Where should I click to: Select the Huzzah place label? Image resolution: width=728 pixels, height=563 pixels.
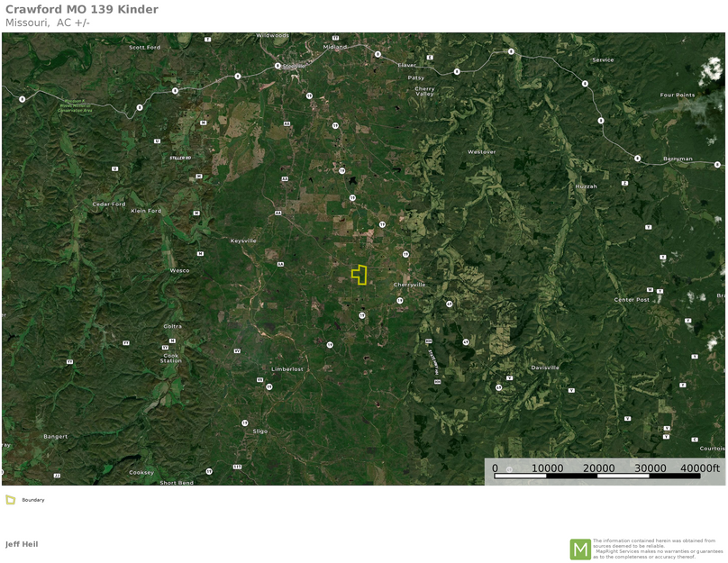pyautogui.click(x=586, y=186)
